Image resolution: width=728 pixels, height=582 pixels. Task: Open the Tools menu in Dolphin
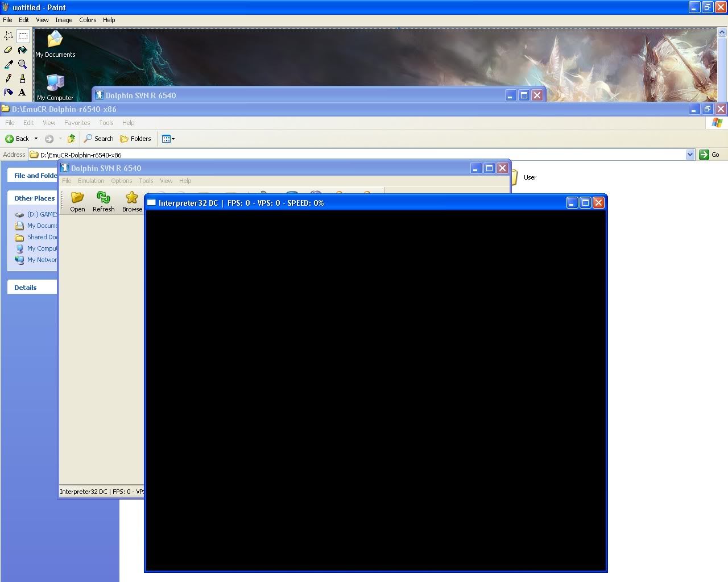pyautogui.click(x=146, y=181)
